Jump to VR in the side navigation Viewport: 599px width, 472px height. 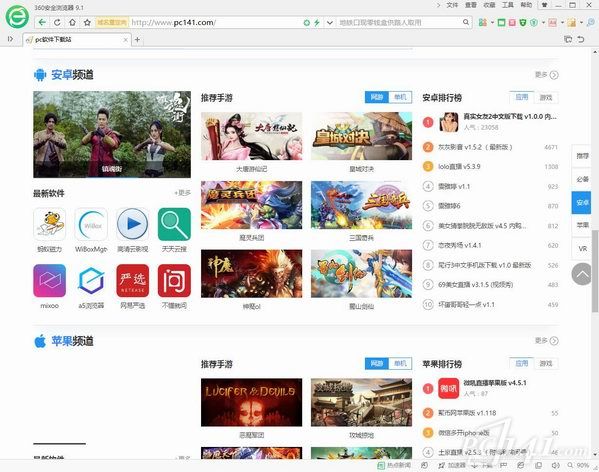tap(582, 249)
